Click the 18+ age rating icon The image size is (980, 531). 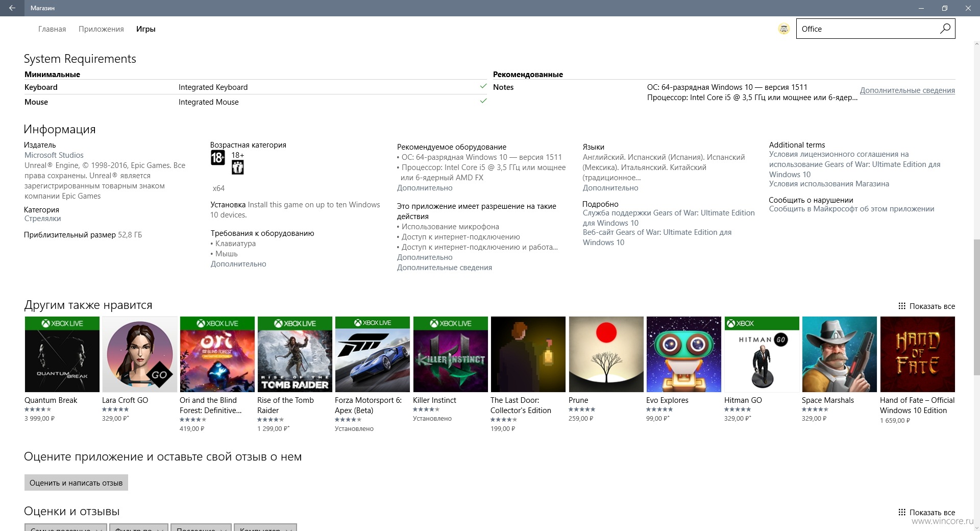tap(217, 158)
